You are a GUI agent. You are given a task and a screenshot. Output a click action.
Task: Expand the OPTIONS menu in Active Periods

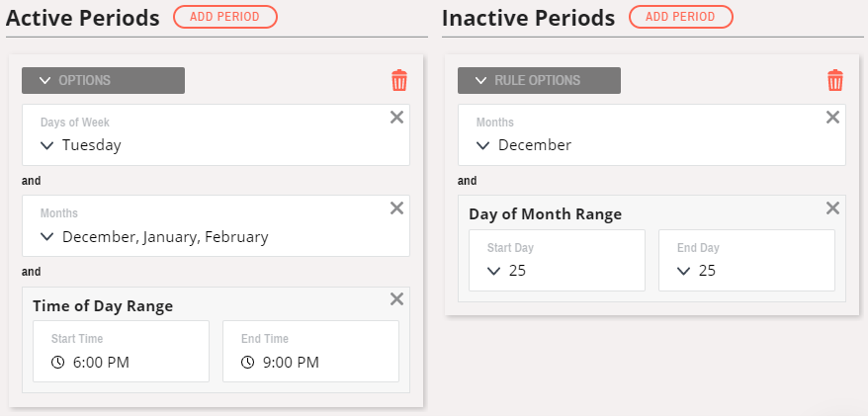[103, 80]
